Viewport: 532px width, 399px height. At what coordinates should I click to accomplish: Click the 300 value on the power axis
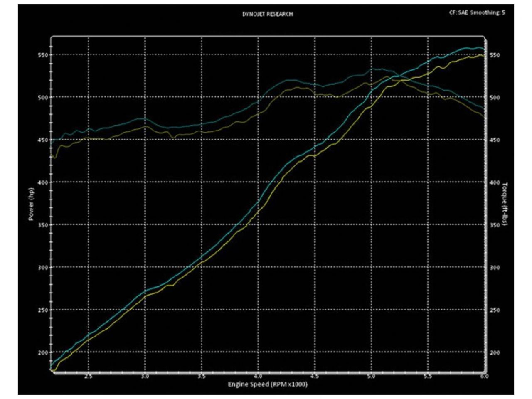pos(44,267)
